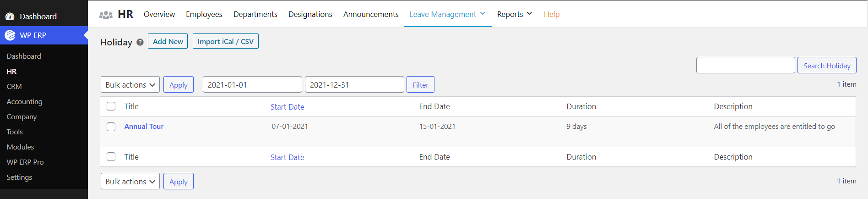The height and width of the screenshot is (199, 868).
Task: Click the Holiday help question mark icon
Action: 140,42
